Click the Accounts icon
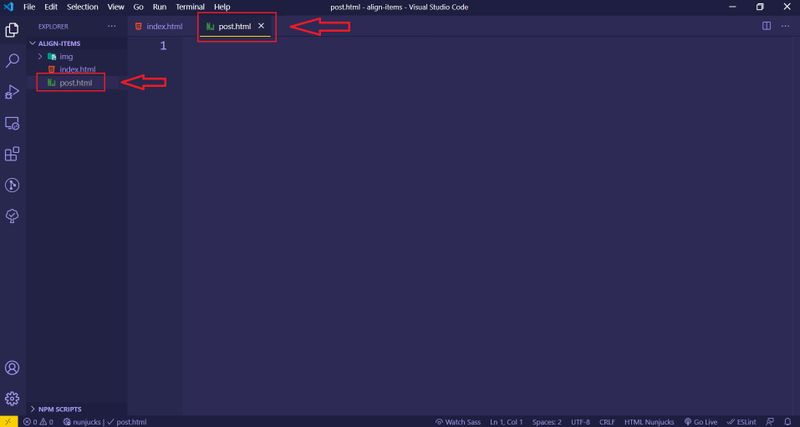The width and height of the screenshot is (800, 427). 13,369
